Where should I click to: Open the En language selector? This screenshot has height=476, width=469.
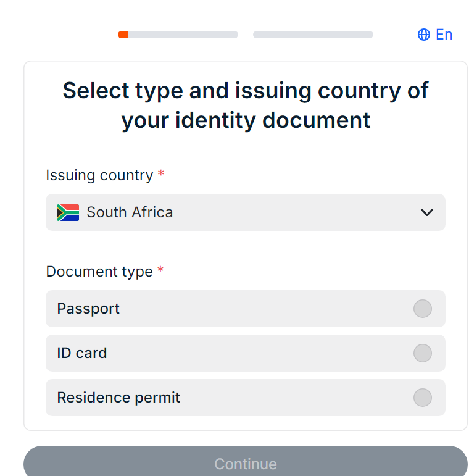[x=435, y=35]
